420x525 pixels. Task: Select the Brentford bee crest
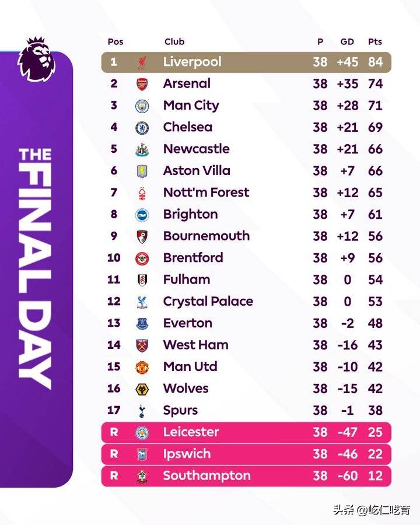coord(142,258)
